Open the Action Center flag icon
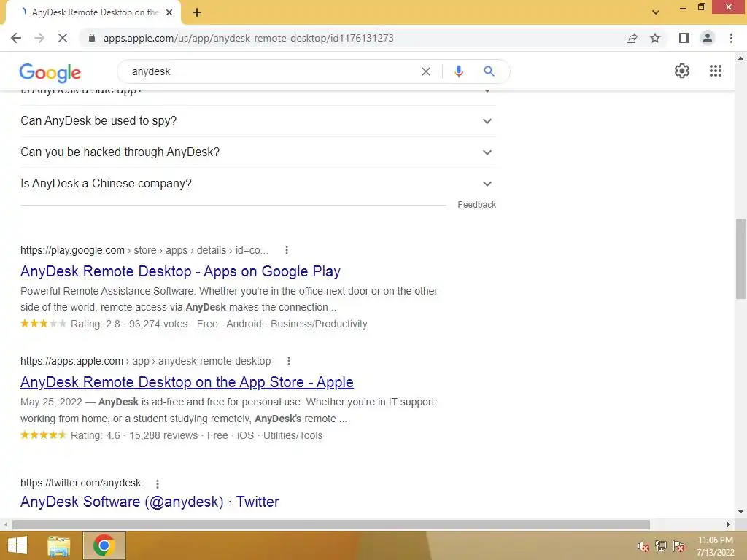The width and height of the screenshot is (747, 560). (678, 546)
